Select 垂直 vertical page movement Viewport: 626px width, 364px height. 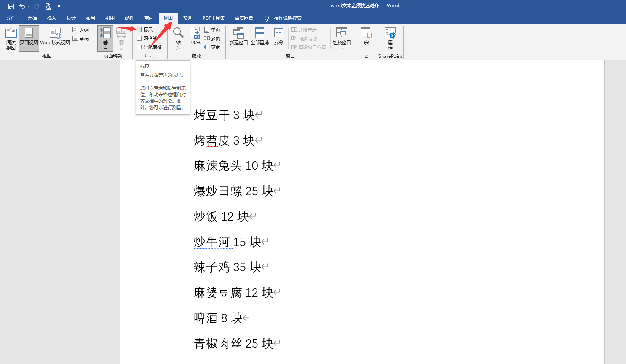[105, 39]
